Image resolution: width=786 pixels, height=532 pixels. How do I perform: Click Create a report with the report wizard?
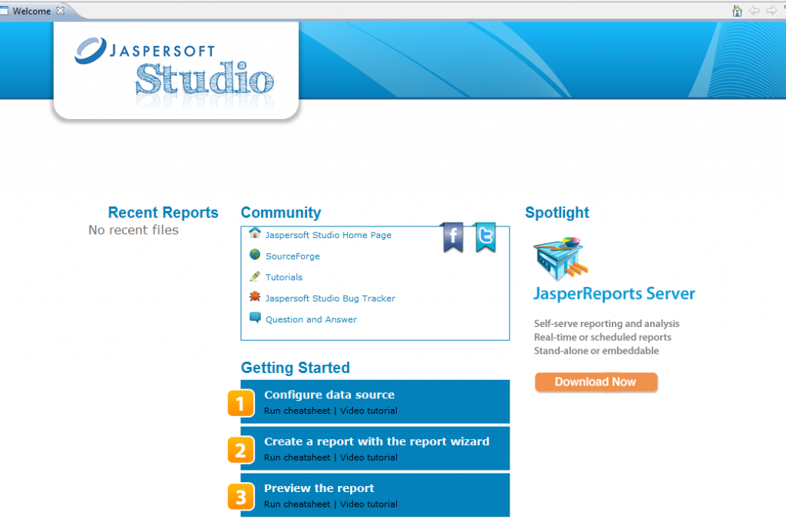point(376,441)
